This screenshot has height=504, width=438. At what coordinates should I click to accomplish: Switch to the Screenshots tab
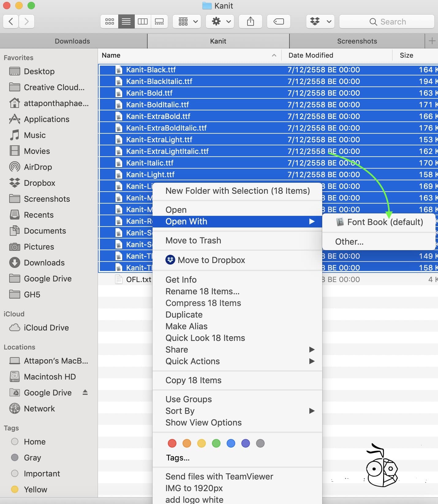357,41
